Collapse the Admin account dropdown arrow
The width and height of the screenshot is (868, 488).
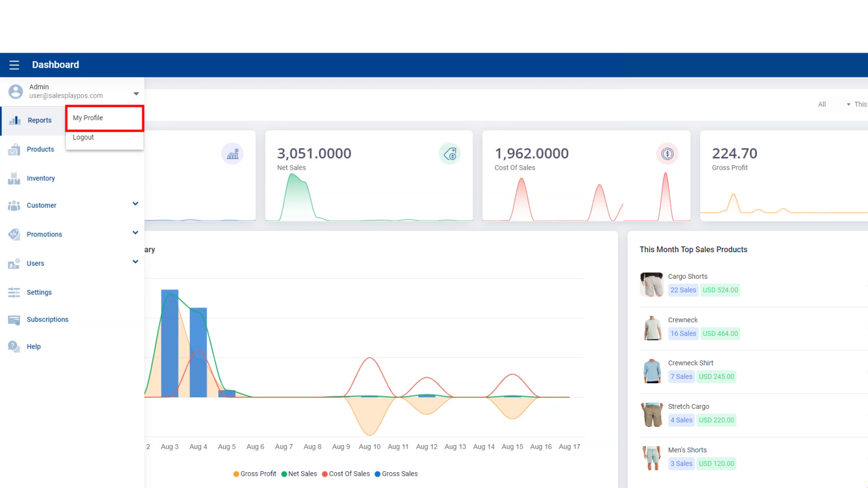[x=136, y=94]
